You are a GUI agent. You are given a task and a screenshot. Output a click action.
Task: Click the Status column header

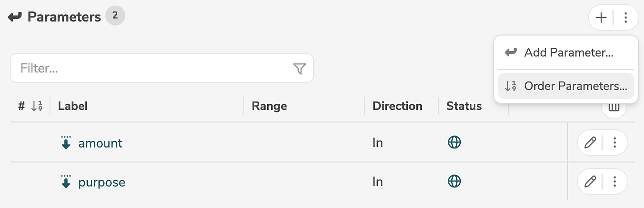point(464,106)
